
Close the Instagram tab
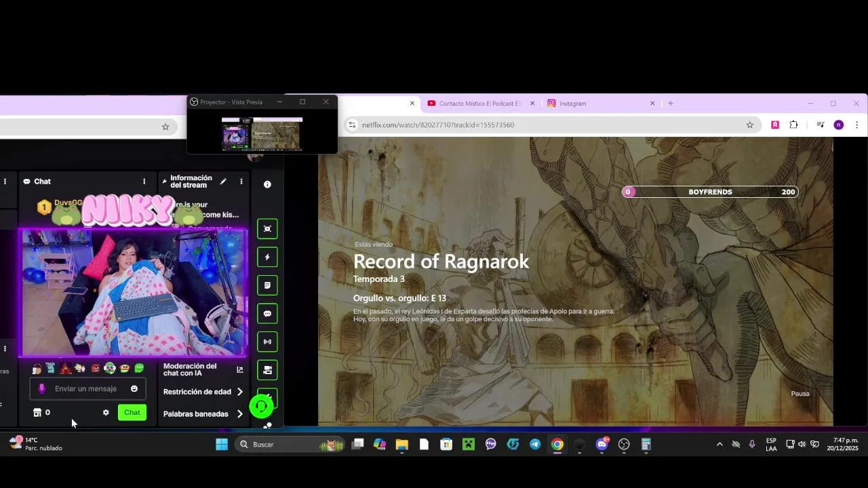(x=652, y=104)
